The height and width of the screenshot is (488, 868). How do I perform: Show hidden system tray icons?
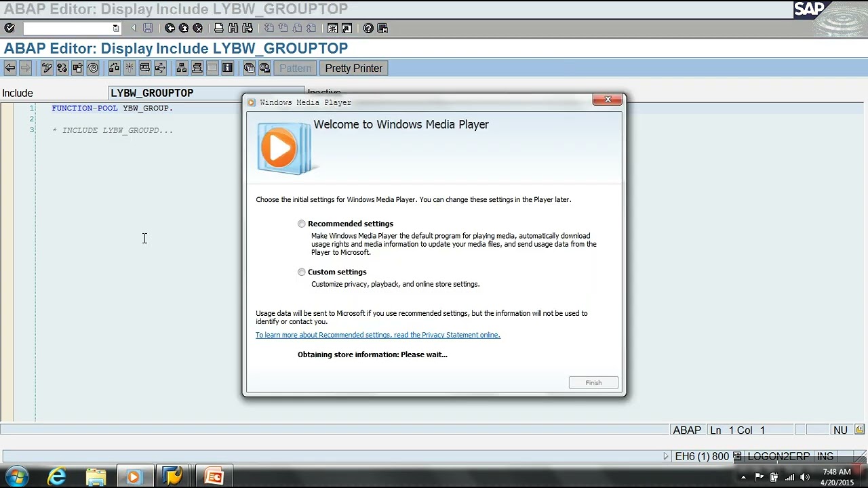tap(743, 477)
